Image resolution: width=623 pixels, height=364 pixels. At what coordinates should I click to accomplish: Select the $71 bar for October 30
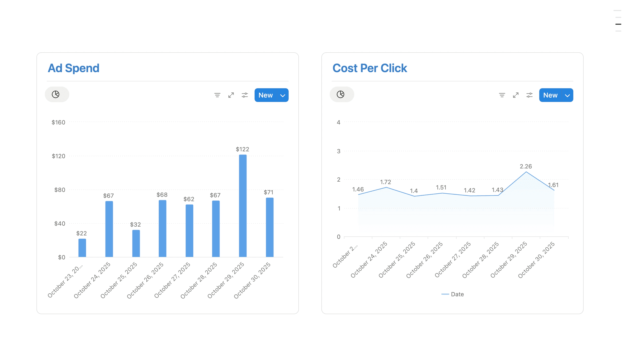pos(270,227)
